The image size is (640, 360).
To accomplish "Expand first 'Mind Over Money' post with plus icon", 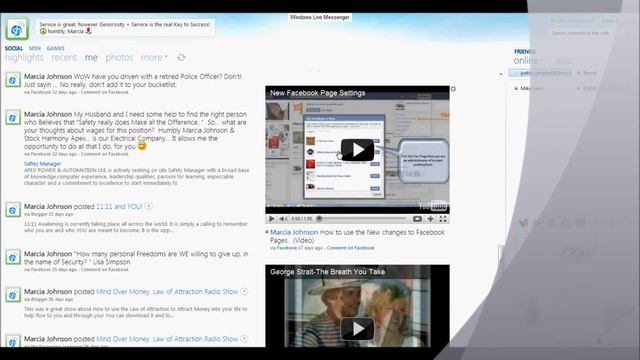I will click(244, 291).
